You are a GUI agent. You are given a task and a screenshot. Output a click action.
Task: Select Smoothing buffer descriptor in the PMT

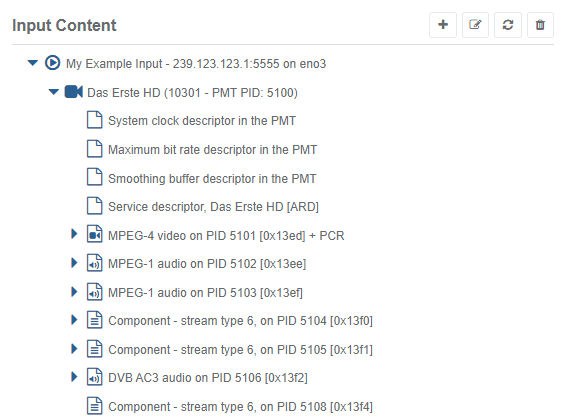tap(212, 178)
